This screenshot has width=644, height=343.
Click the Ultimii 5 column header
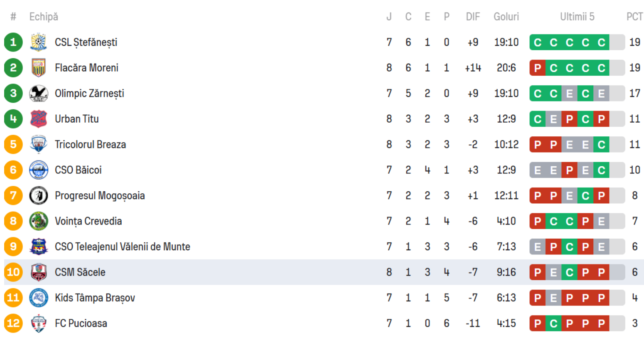pyautogui.click(x=577, y=17)
